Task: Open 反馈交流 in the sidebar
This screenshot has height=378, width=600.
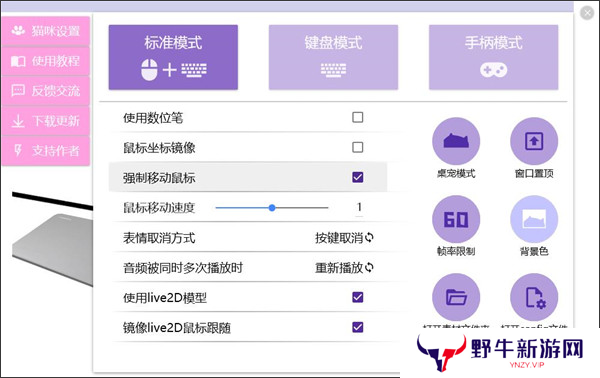Action: tap(46, 91)
